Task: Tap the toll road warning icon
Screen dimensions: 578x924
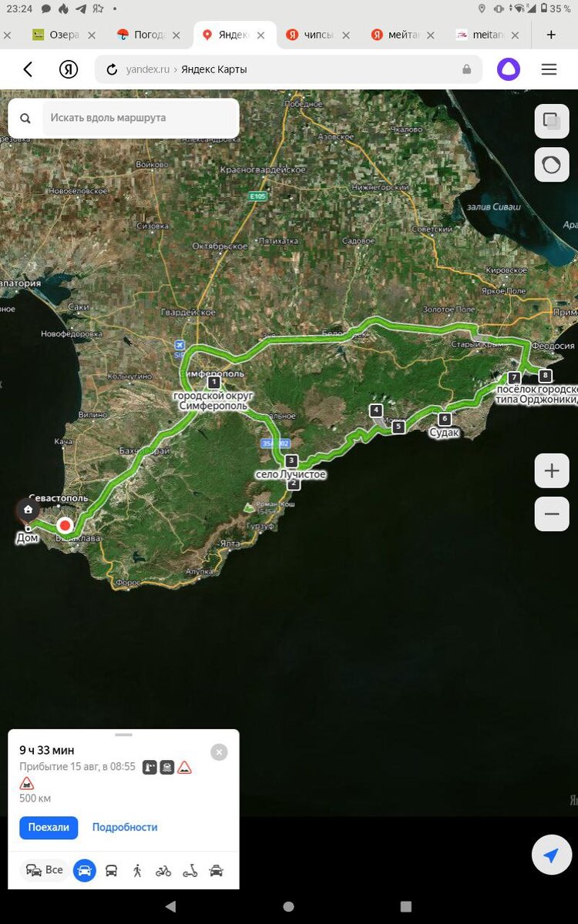Action: click(150, 767)
